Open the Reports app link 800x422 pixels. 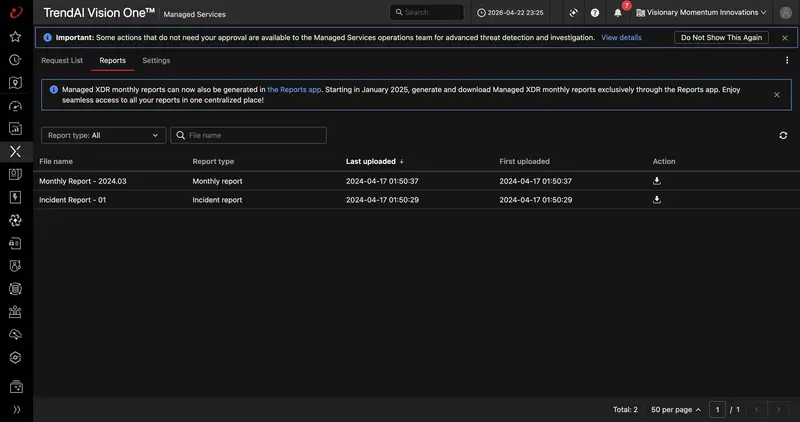[294, 89]
